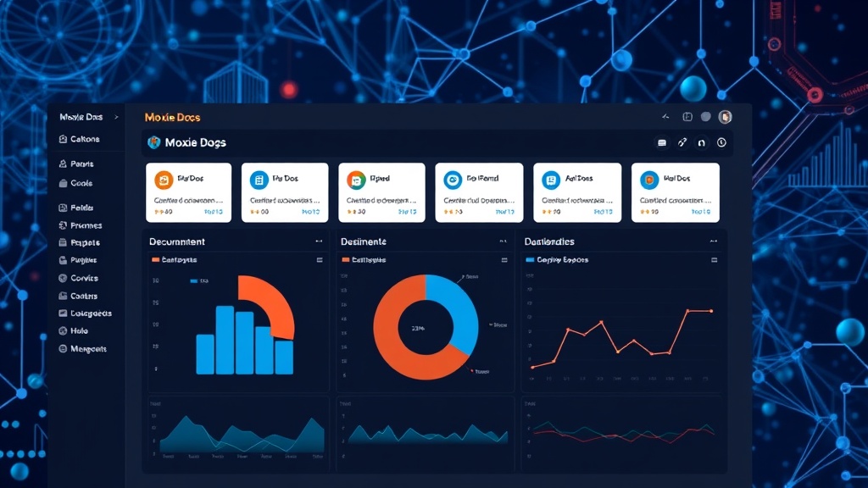Open the card with the blue document icon
The height and width of the screenshot is (488, 868).
tap(285, 192)
